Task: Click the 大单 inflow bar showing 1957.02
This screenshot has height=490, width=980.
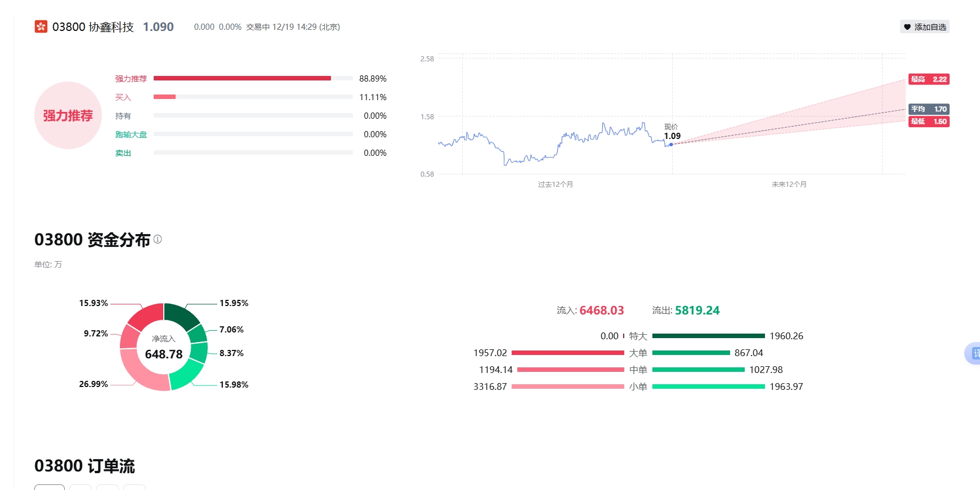Action: (567, 353)
